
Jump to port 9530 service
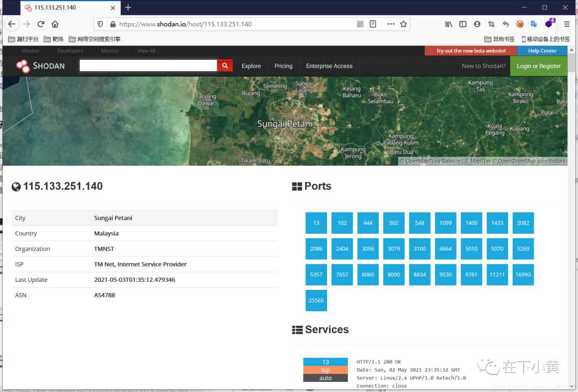446,274
